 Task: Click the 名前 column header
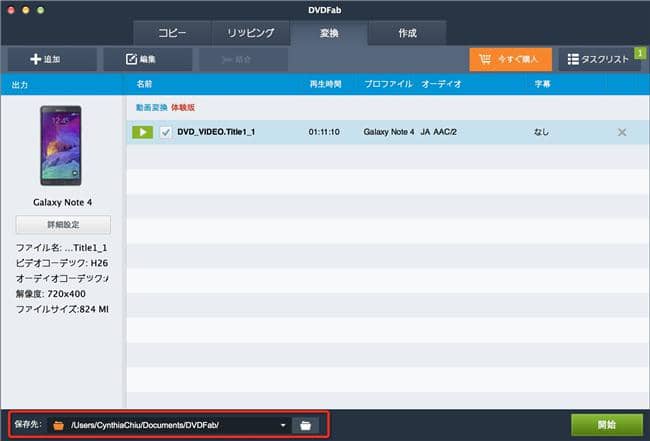(144, 84)
